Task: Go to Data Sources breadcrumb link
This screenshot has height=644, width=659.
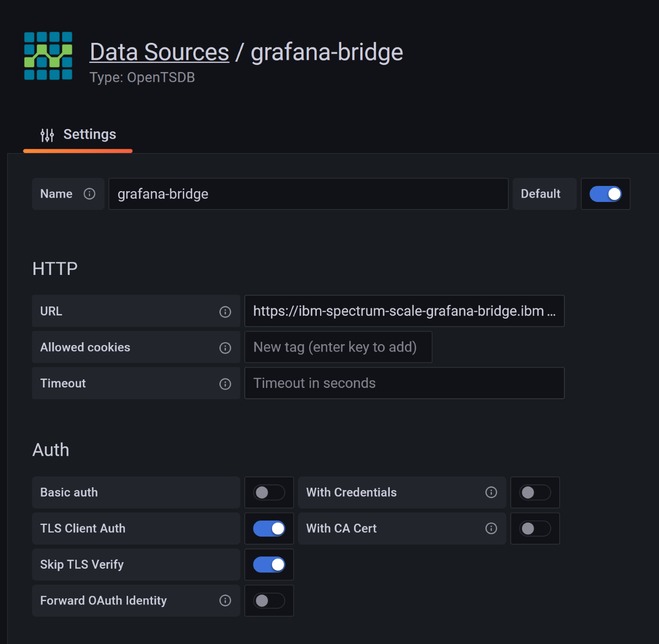Action: 159,52
